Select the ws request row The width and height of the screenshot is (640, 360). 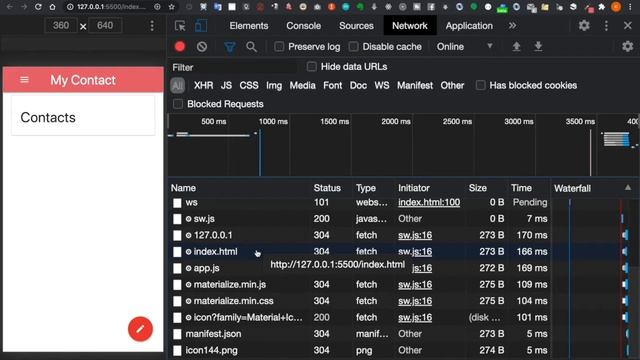[359, 202]
